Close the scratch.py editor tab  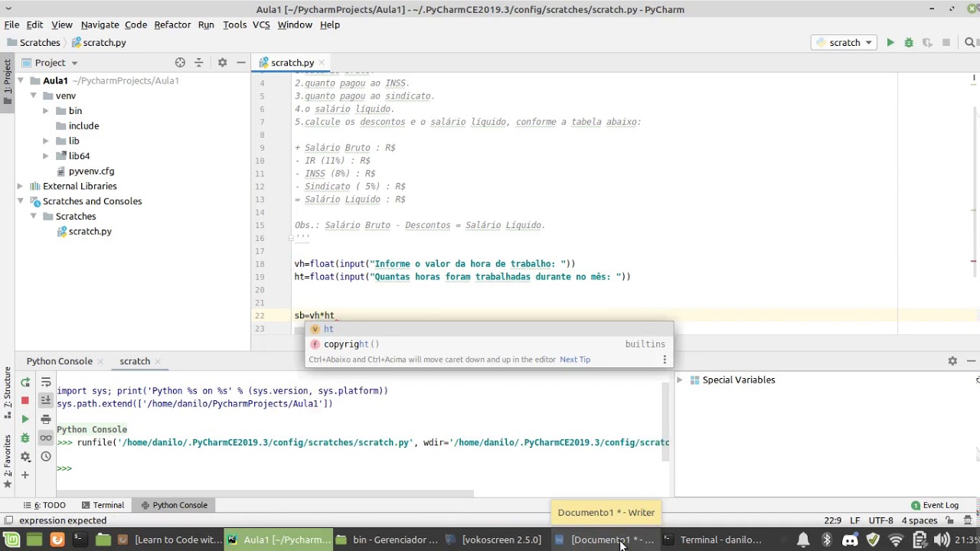322,63
